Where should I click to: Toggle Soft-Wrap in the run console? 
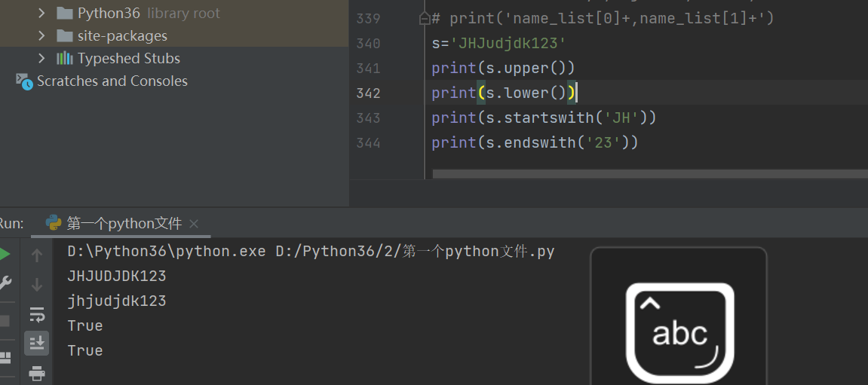click(36, 314)
